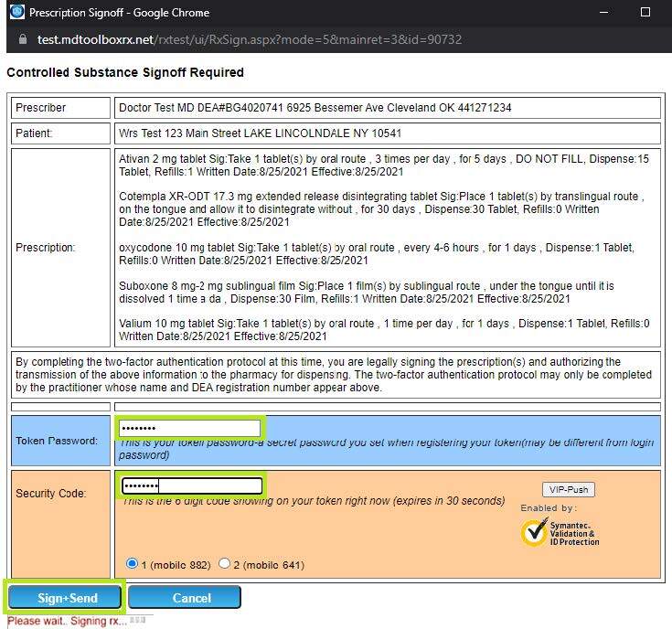The image size is (672, 629).
Task: Select token 1 (mobile 882) radio
Action: 132,563
